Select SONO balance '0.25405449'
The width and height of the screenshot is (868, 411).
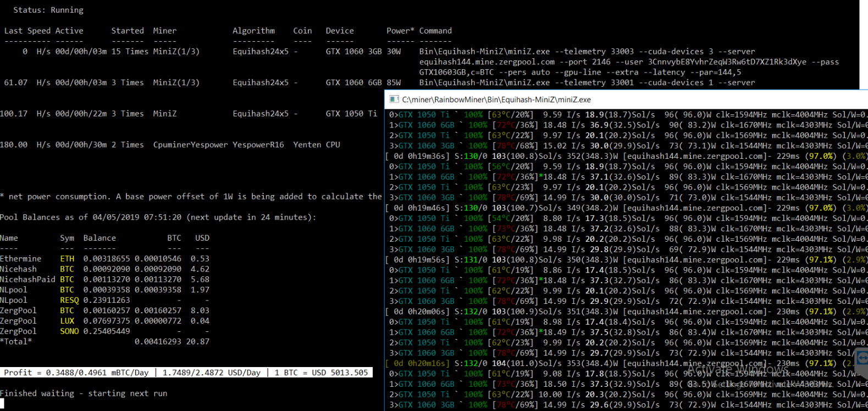(107, 331)
